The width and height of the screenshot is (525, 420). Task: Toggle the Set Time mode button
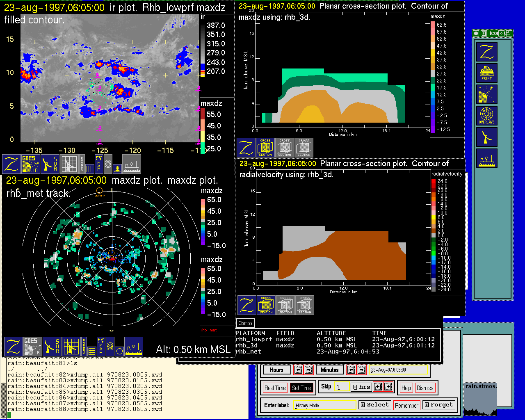coord(301,388)
